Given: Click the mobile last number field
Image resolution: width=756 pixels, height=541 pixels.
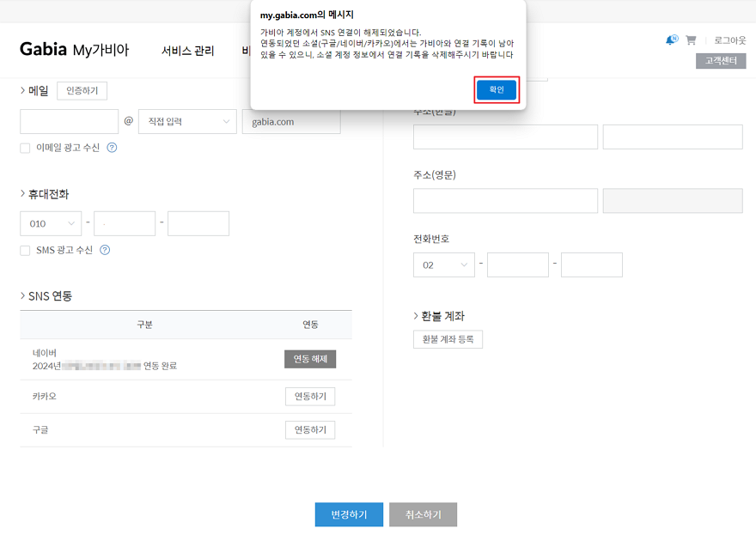Looking at the screenshot, I should tap(198, 223).
